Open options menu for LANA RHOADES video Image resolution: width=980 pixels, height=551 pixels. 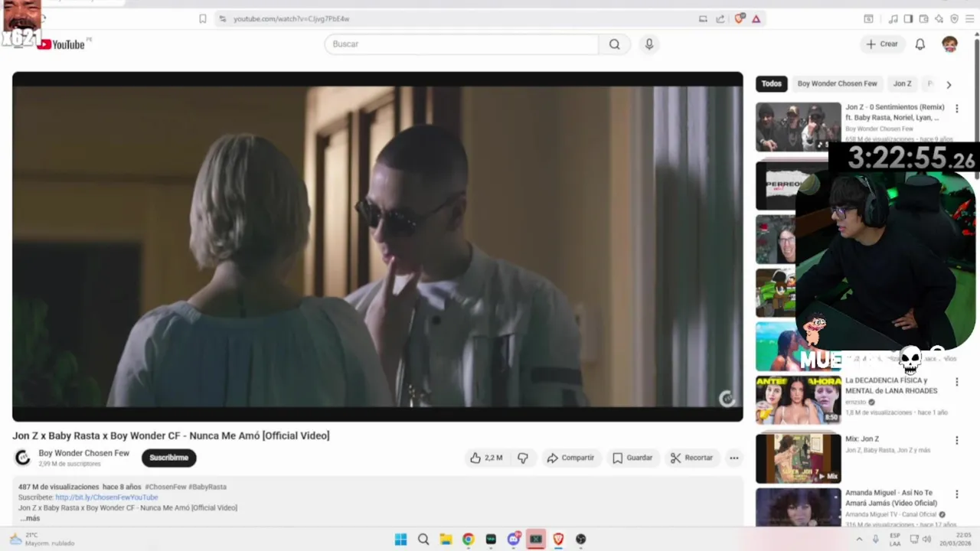point(956,382)
